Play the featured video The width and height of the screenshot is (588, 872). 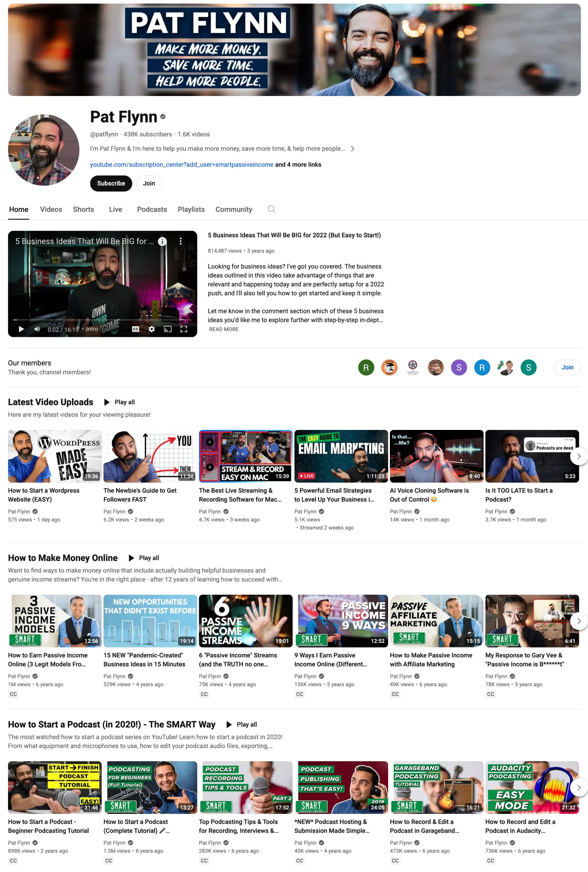21,329
